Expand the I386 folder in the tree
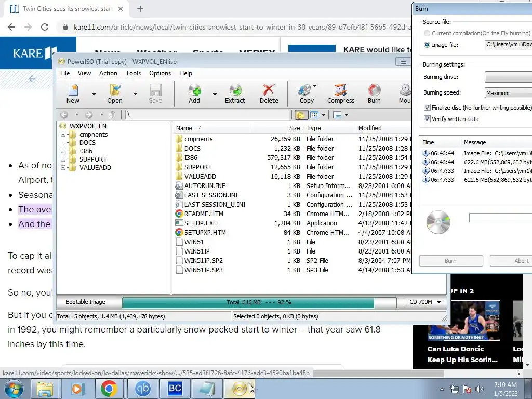 (63, 151)
